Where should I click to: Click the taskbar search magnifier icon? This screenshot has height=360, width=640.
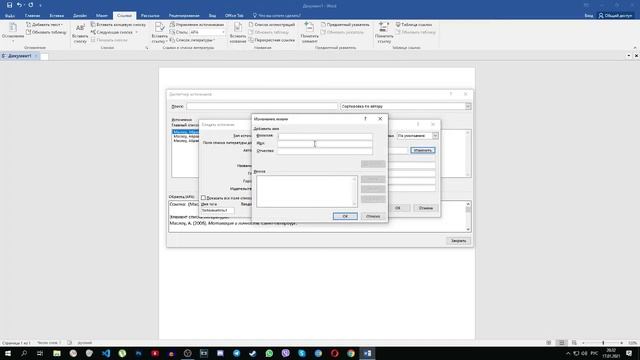(24, 353)
